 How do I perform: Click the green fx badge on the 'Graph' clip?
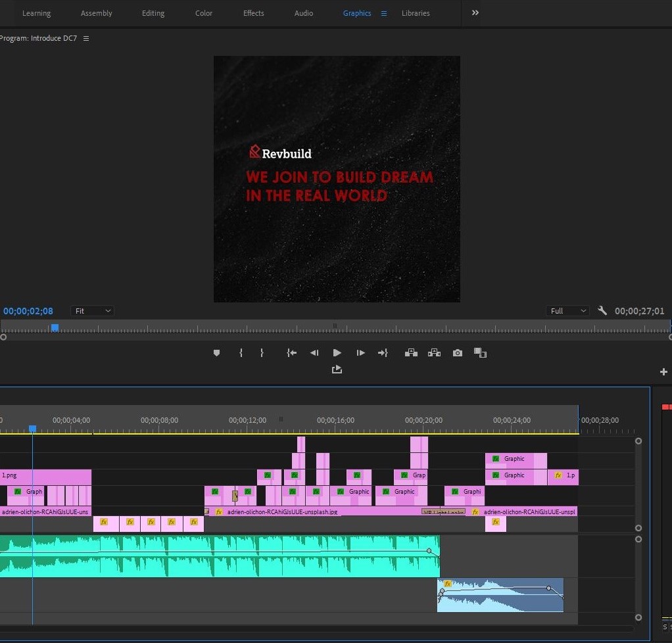click(18, 491)
